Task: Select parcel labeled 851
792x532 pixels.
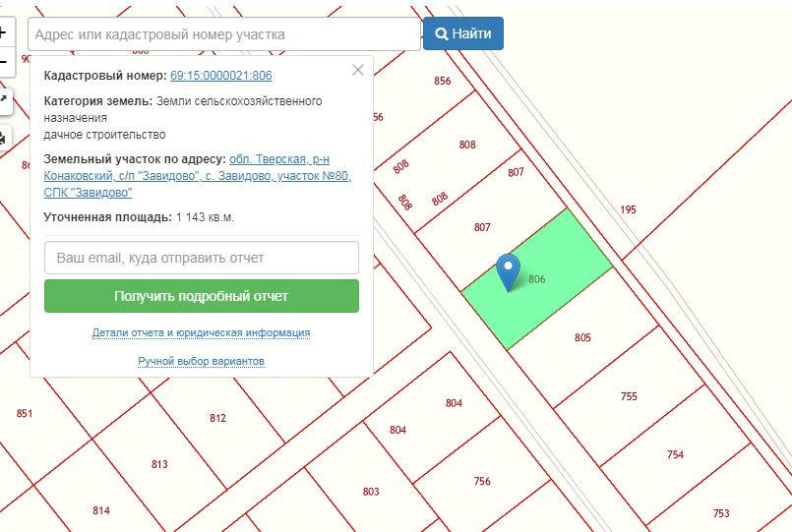Action: tap(25, 413)
